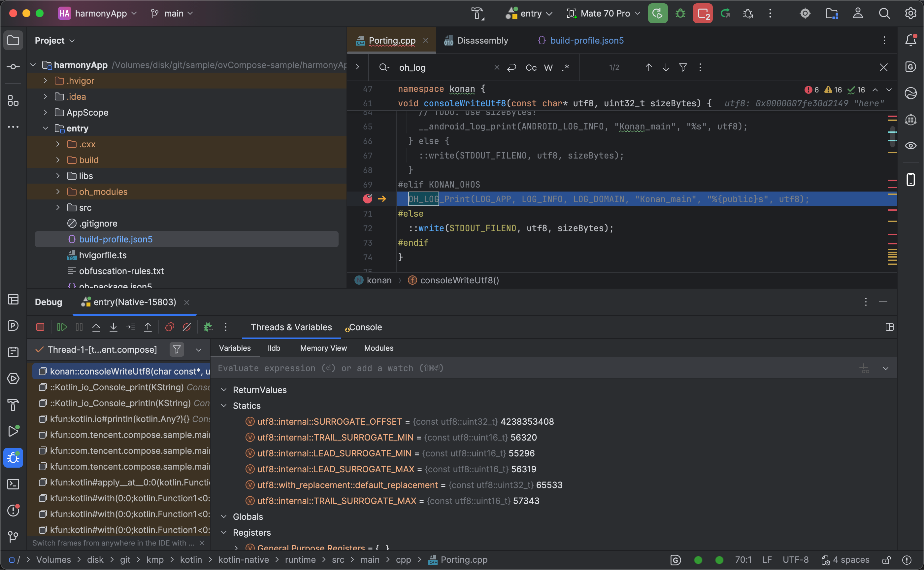Click Porting.cpp in breadcrumb bar
The width and height of the screenshot is (924, 570).
[464, 560]
